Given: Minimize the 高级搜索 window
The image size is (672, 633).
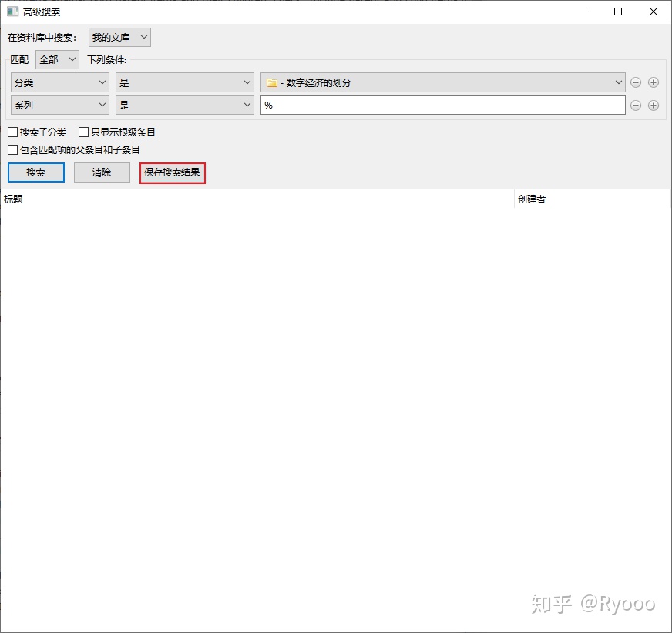Looking at the screenshot, I should pos(583,12).
